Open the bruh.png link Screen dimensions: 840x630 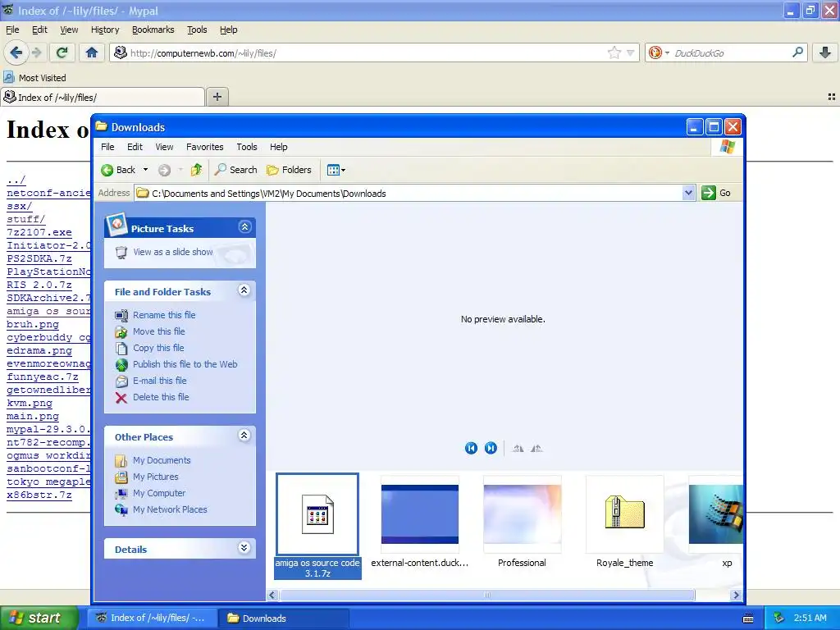coord(33,324)
